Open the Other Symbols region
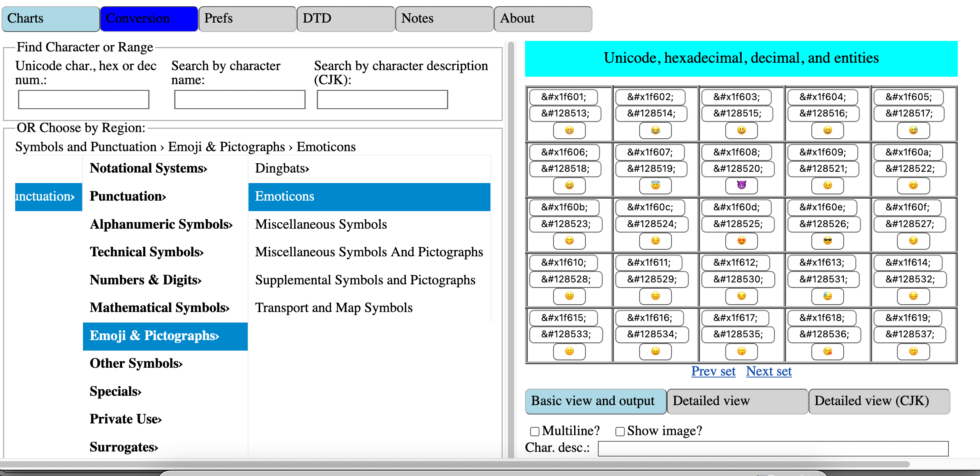980x476 pixels. 136,363
